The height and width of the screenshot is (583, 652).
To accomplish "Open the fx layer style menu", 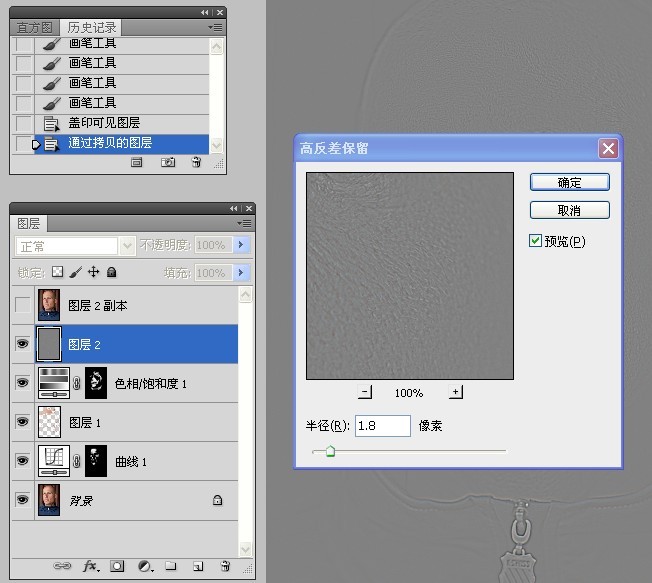I will [90, 566].
